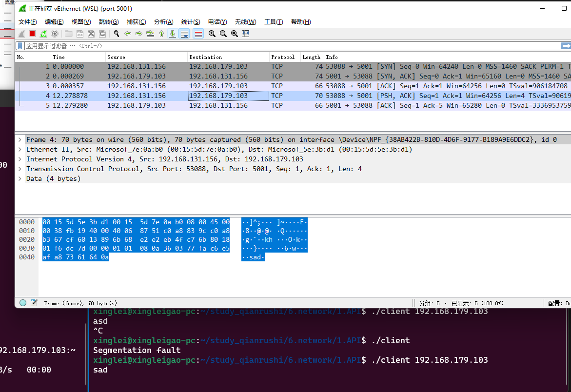Zoom in on packet text
The width and height of the screenshot is (571, 392).
pyautogui.click(x=212, y=34)
